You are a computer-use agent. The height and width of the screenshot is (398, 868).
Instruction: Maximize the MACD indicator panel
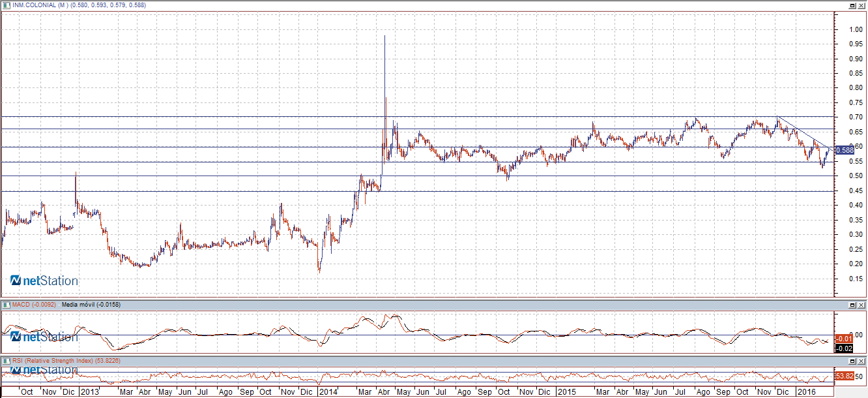[x=852, y=305]
